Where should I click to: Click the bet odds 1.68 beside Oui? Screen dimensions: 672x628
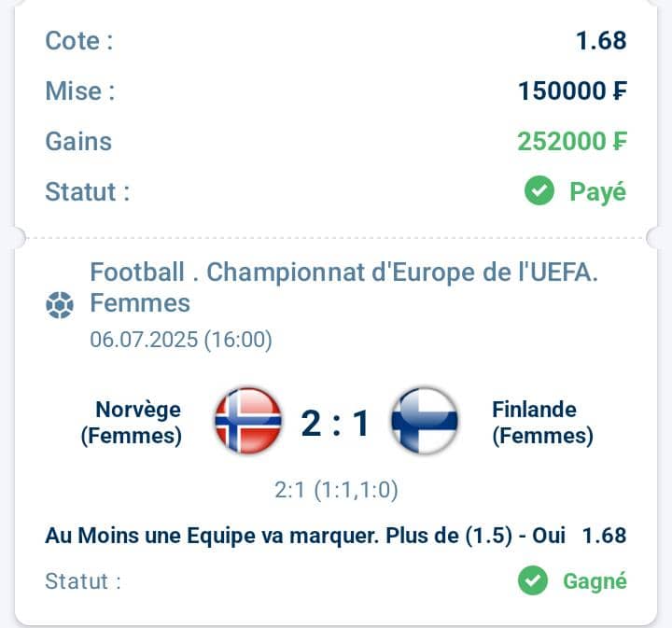604,536
